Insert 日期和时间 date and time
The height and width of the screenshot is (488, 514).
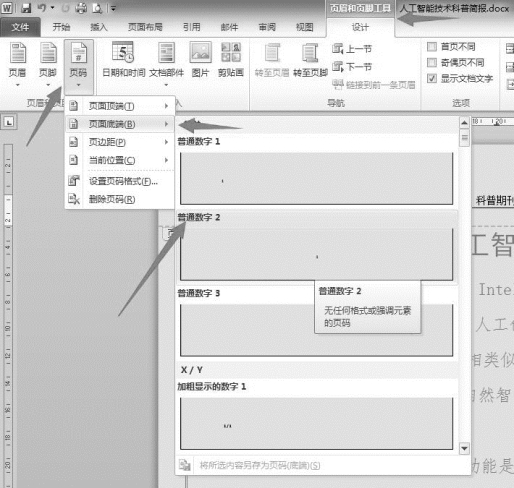(x=123, y=60)
